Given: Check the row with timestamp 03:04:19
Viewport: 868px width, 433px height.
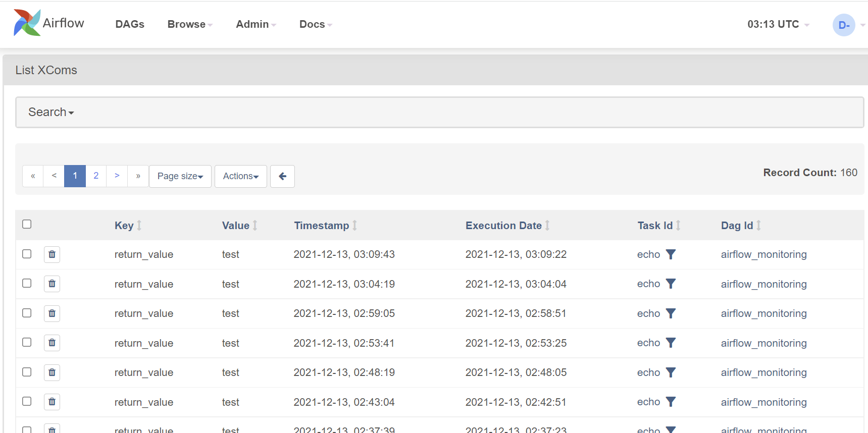Looking at the screenshot, I should tap(27, 283).
